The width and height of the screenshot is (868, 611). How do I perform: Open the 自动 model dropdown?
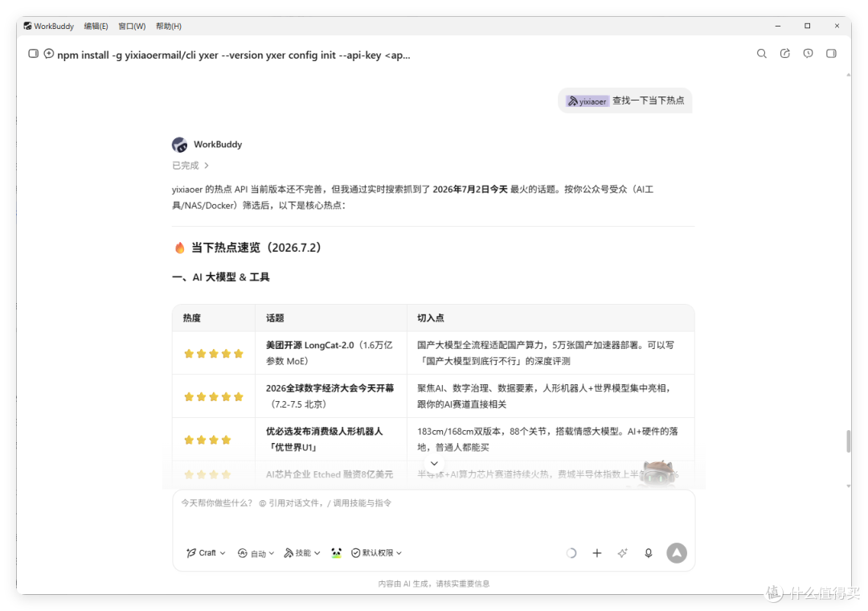256,553
